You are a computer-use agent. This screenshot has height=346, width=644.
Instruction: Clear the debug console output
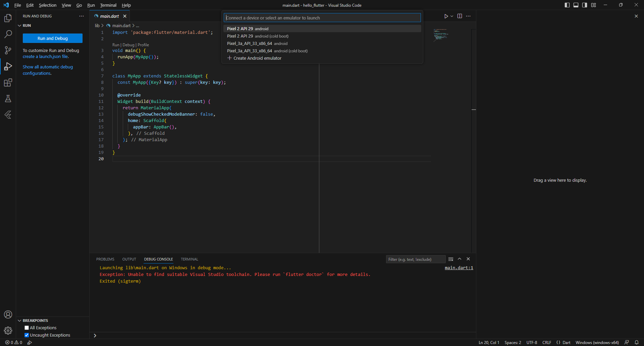point(451,259)
